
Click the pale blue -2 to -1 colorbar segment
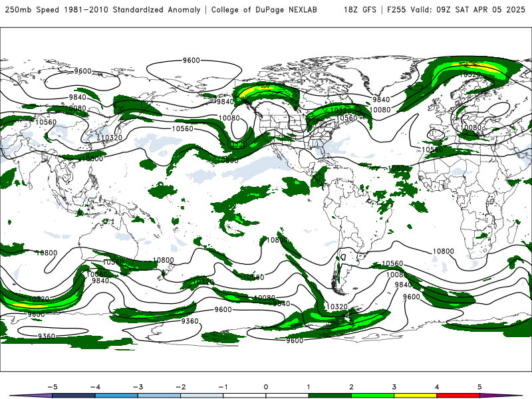[202, 396]
